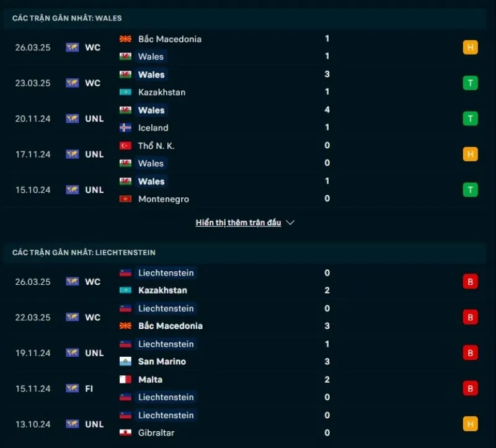
Task: Select the 'Các trận gần nhất: Liechtenstein' header
Action: (x=84, y=253)
